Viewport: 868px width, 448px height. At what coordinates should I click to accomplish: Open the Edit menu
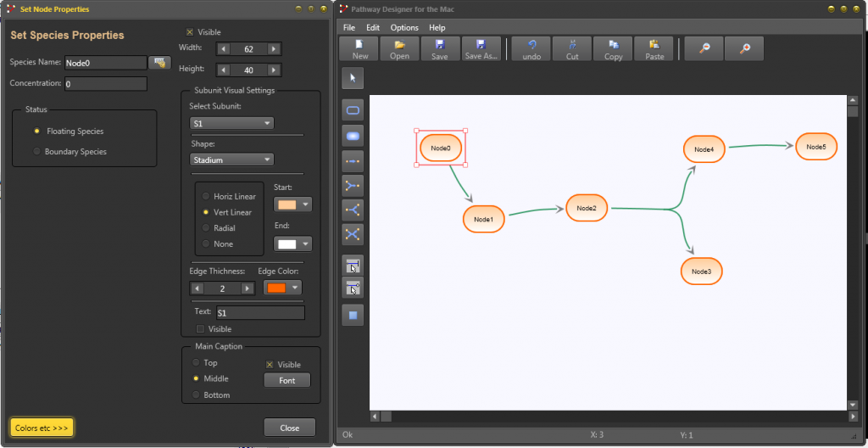tap(373, 28)
